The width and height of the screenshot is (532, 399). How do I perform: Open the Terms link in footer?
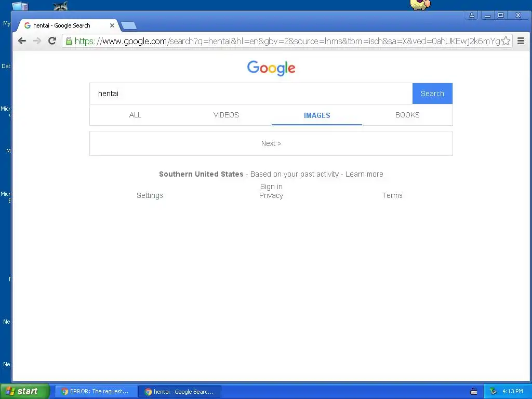pos(392,195)
